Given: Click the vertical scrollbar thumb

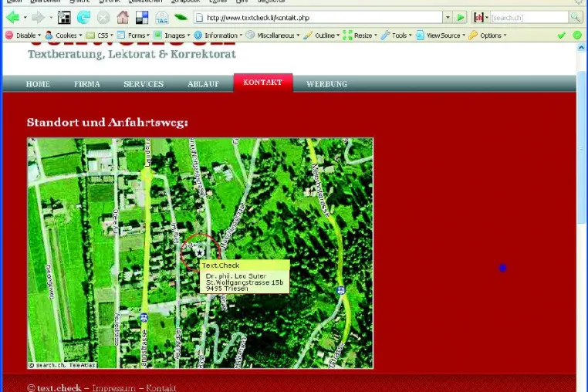Looking at the screenshot, I should (581, 147).
